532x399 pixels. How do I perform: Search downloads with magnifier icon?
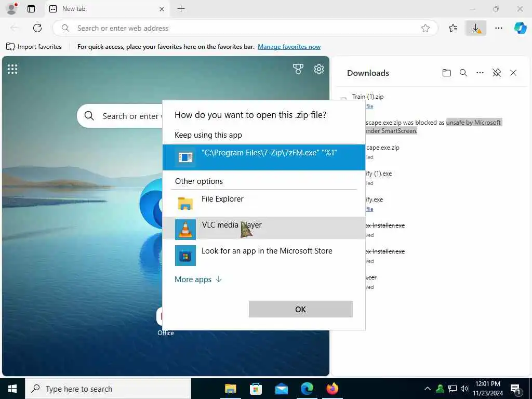tap(463, 73)
